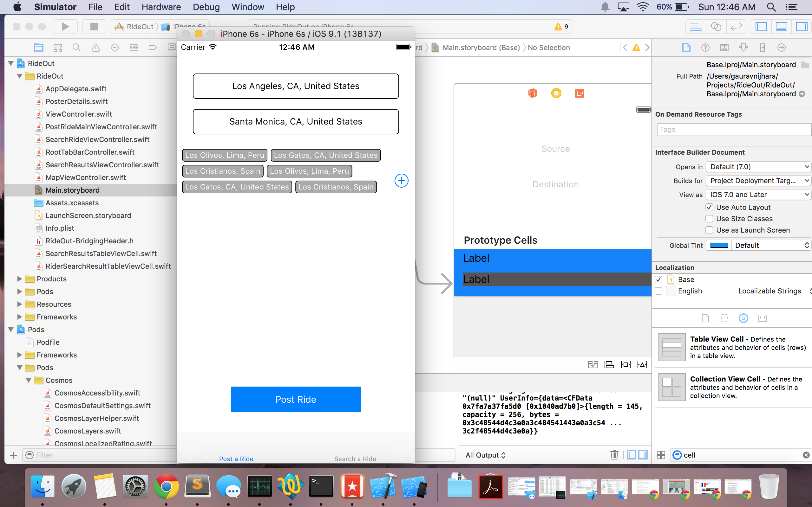
Task: Check the English localization checkbox
Action: click(658, 291)
